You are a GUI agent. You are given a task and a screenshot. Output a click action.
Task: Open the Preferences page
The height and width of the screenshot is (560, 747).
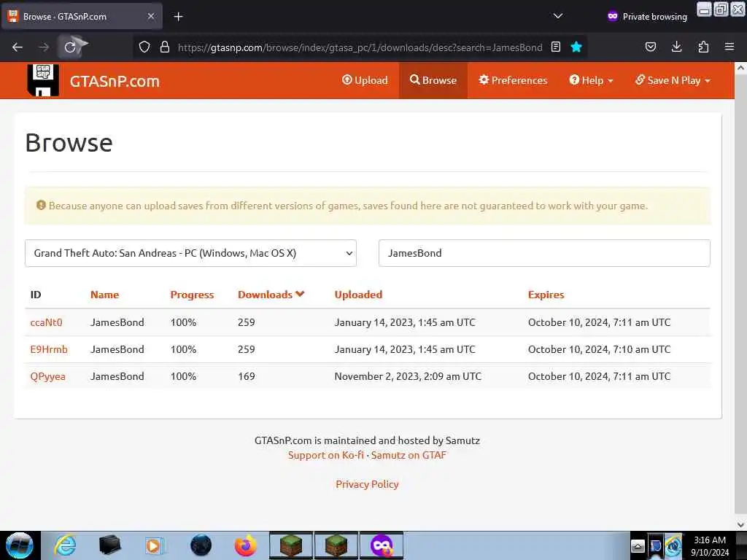513,80
